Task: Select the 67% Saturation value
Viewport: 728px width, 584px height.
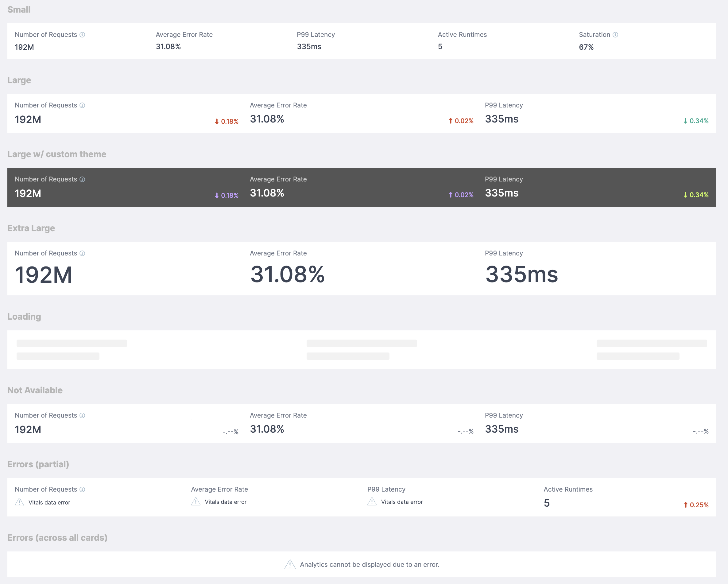Action: pos(586,47)
